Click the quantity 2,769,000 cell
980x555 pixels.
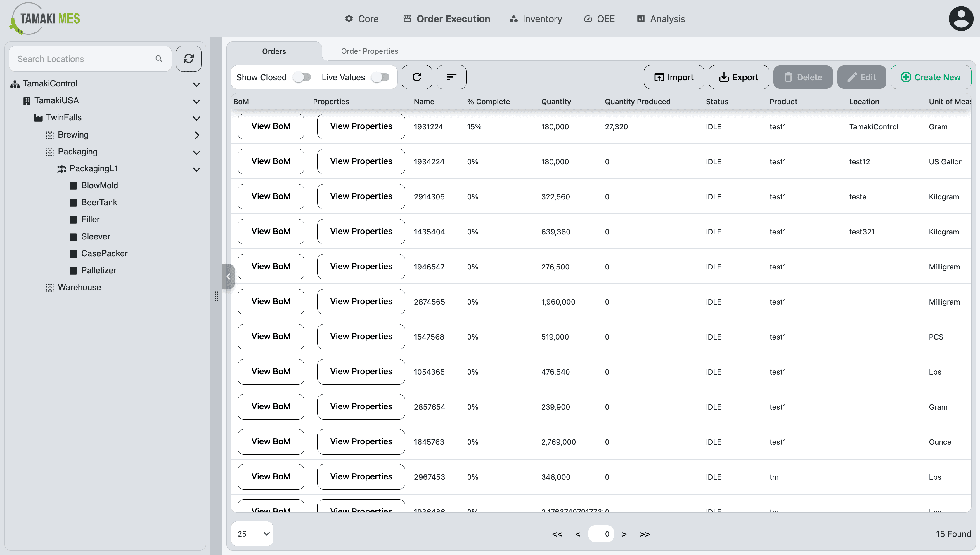(558, 442)
